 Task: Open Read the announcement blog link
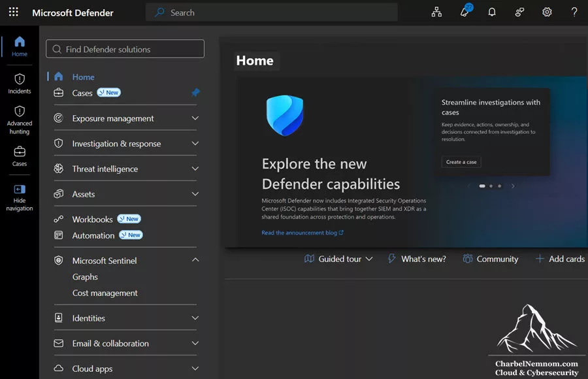(x=302, y=233)
